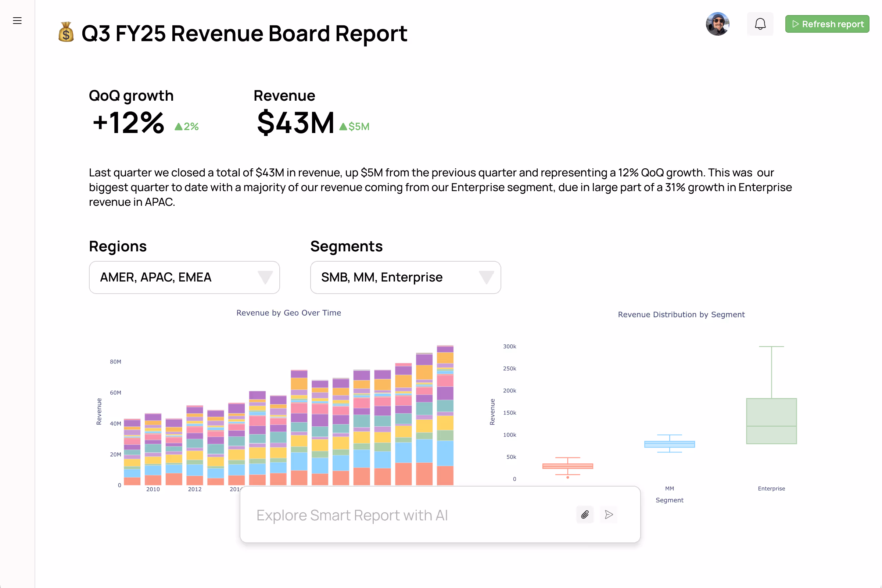Open the hamburger navigation menu

pos(17,21)
